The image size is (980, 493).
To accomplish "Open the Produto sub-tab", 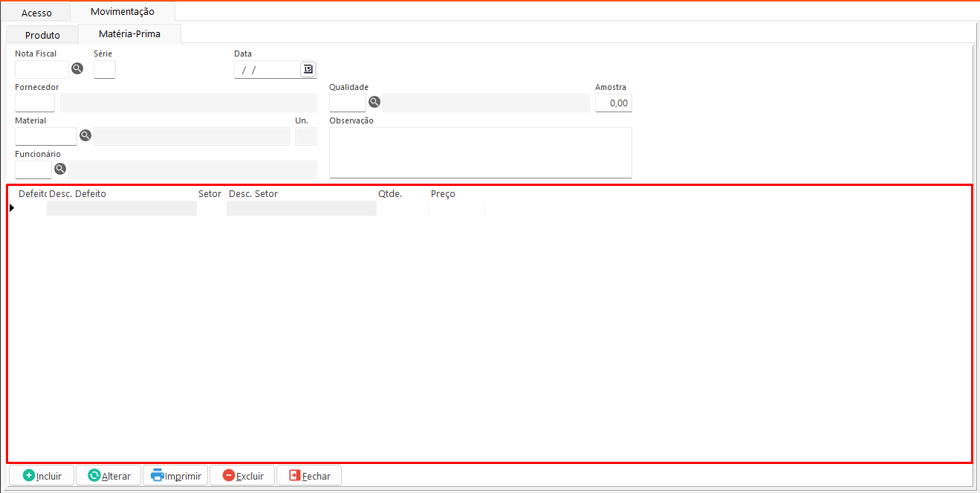I will (x=42, y=35).
